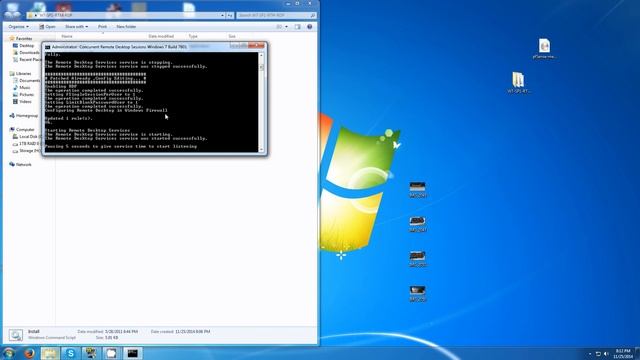Launch Firefox from the taskbar
The image size is (640, 360).
click(29, 353)
